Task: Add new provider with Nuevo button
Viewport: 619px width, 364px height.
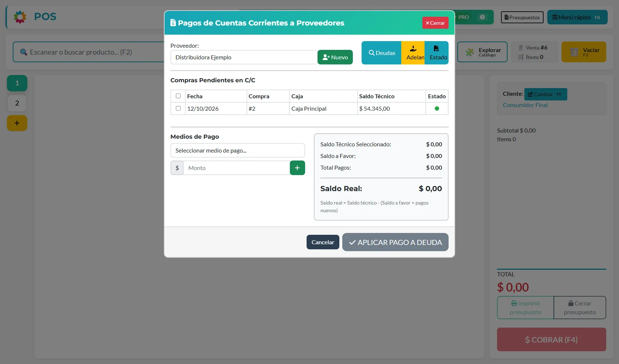Action: point(335,57)
